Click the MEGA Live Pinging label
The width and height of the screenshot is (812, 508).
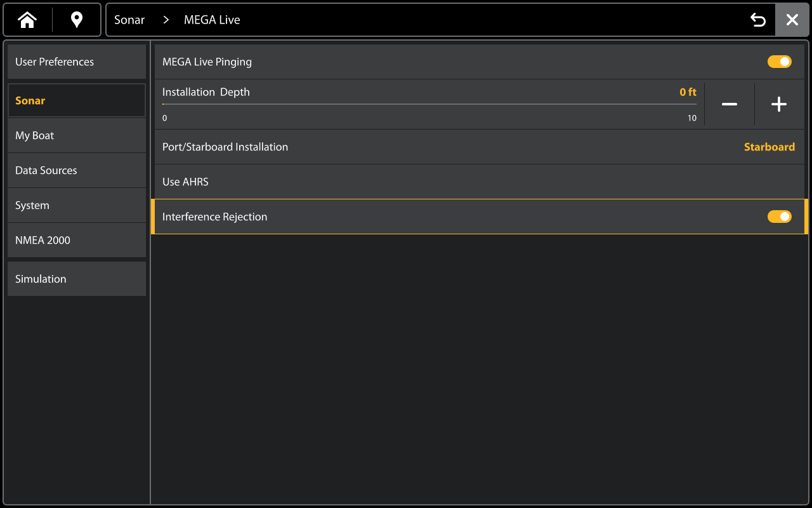[207, 62]
